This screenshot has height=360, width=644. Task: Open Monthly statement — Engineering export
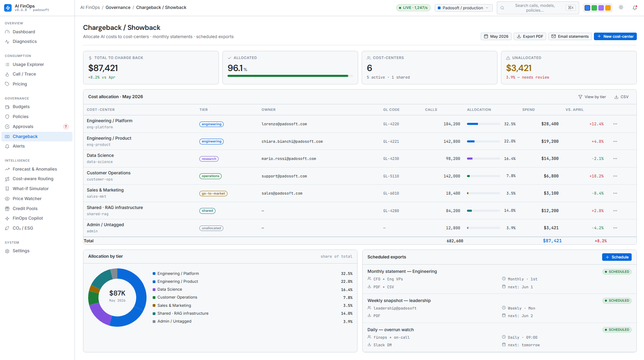[x=500, y=279]
